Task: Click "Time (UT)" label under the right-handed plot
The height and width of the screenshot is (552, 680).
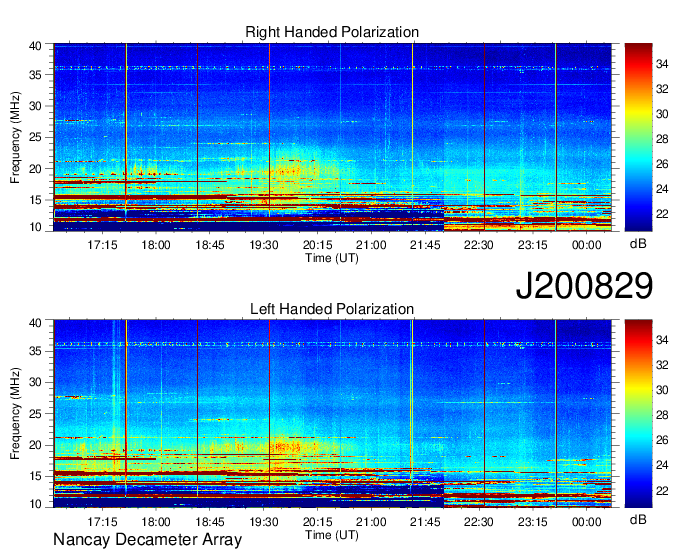Action: coord(332,258)
